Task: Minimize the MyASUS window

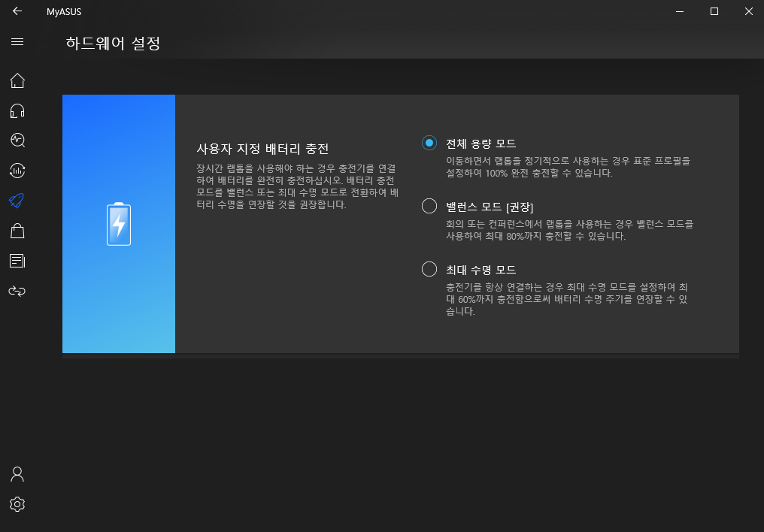Action: tap(680, 11)
